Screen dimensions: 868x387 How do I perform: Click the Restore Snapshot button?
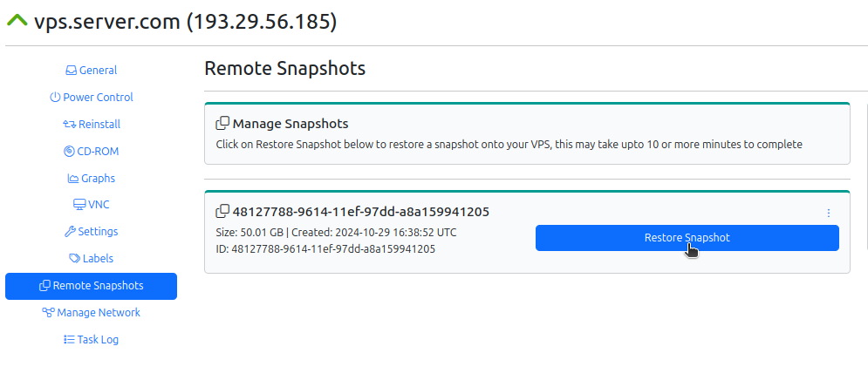(687, 238)
